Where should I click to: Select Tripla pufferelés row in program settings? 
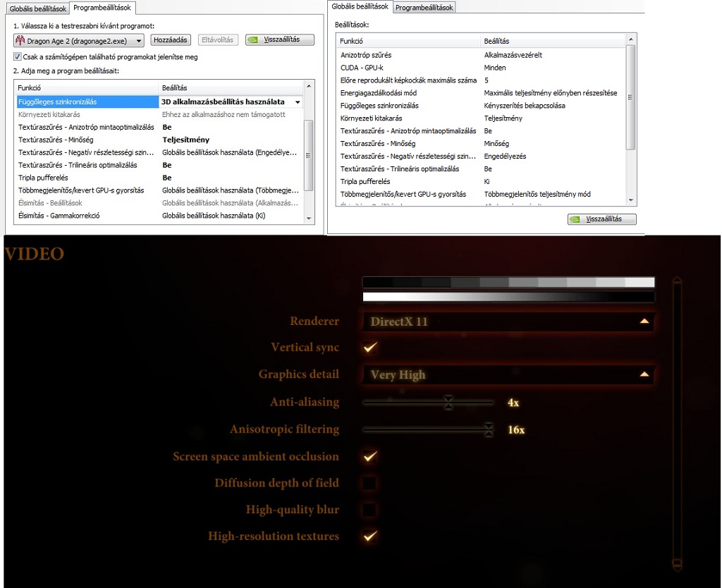coord(159,178)
